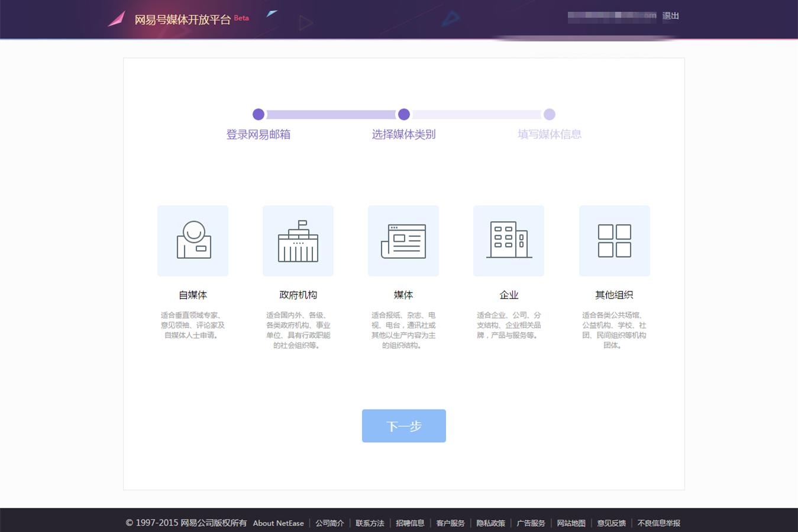Pick the 媒体 newspaper icon
This screenshot has height=532, width=798.
403,241
